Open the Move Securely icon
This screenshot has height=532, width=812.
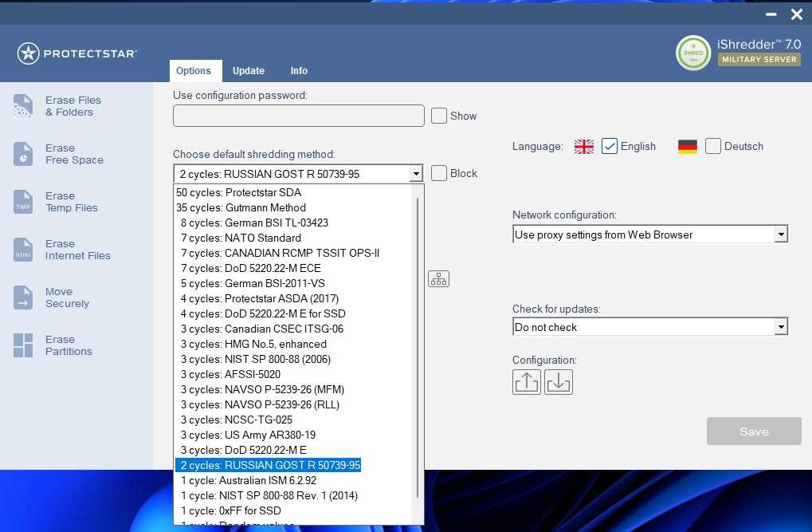click(x=23, y=298)
